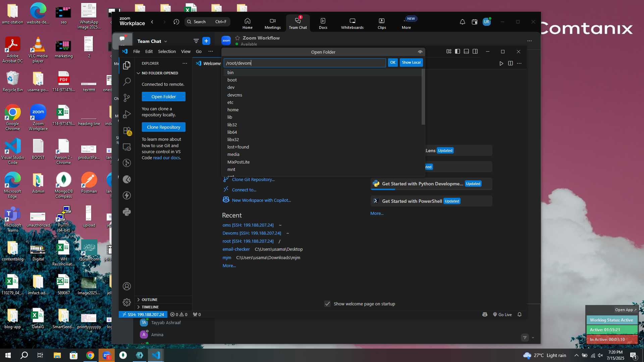Open Extensions view with warning badge
The image size is (644, 362).
127,131
